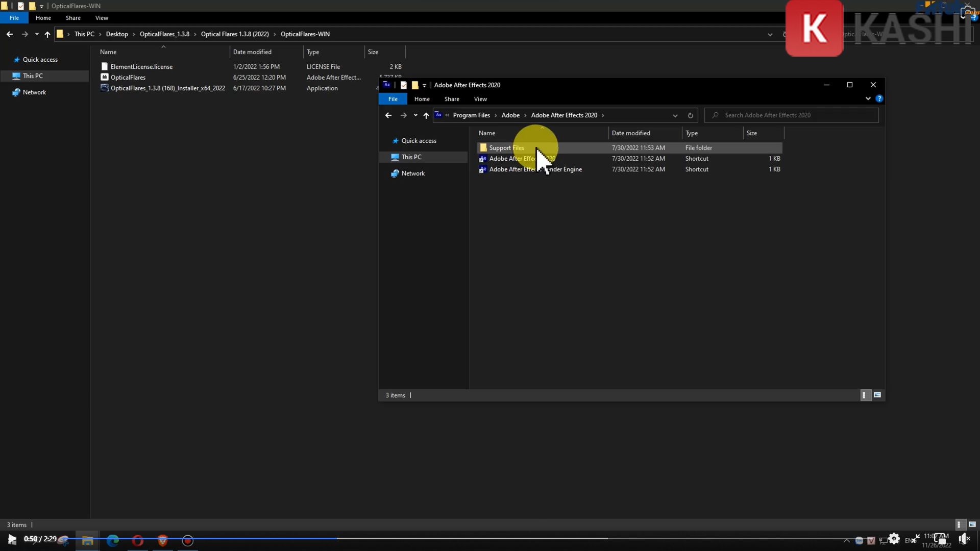Open the Share tab in OpticalFlares-WIN window
980x551 pixels.
73,18
